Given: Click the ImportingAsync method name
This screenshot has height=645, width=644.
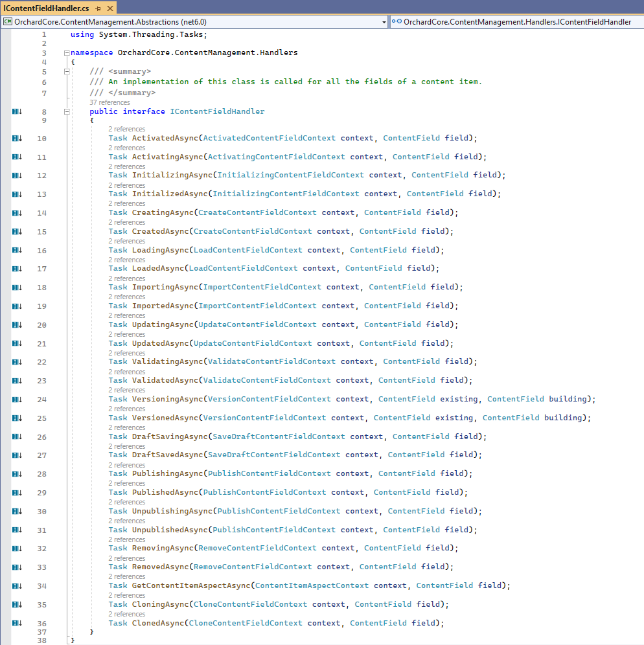Looking at the screenshot, I should [x=165, y=287].
